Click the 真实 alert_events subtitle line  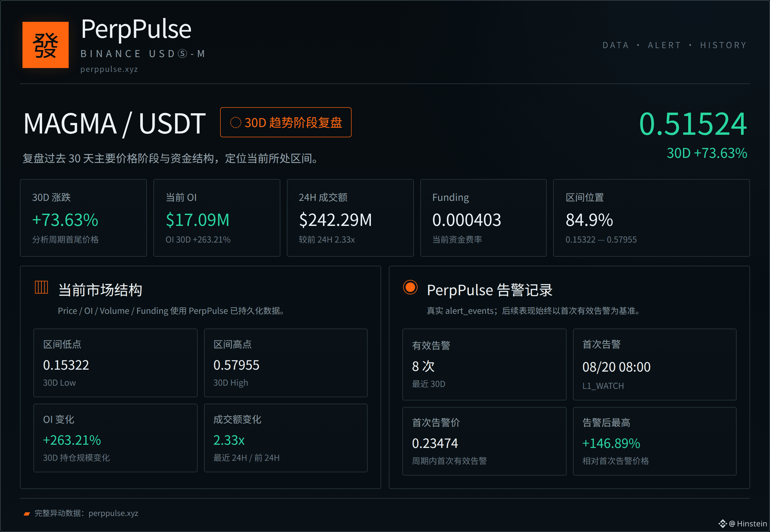(x=533, y=311)
